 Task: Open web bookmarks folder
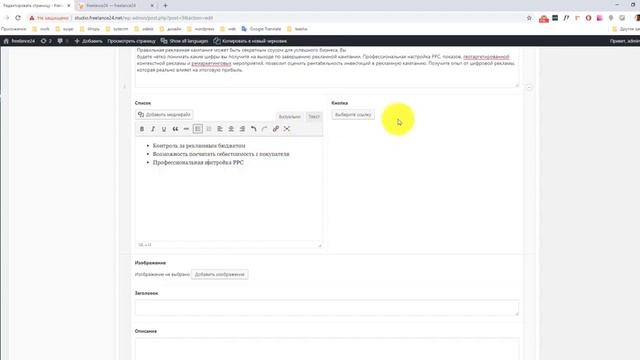[228, 29]
